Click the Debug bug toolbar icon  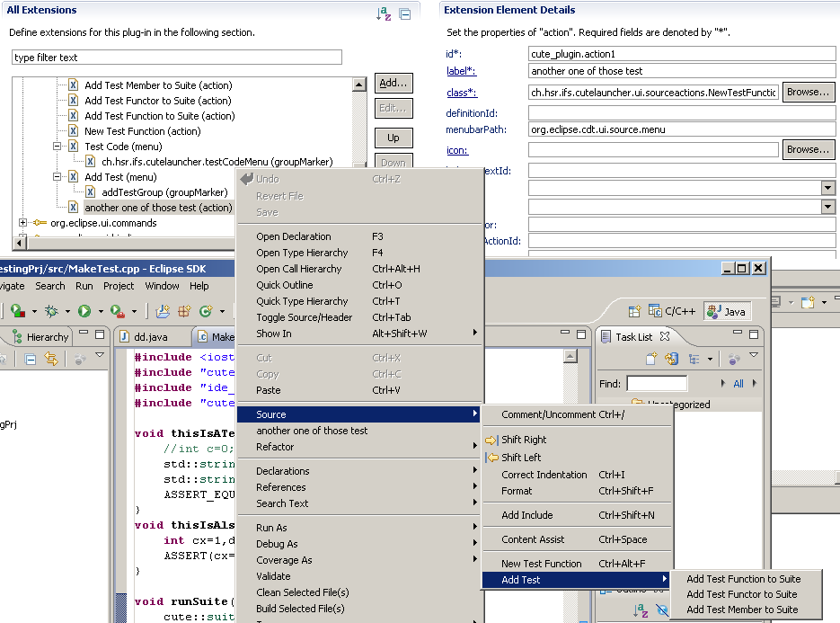pos(51,311)
